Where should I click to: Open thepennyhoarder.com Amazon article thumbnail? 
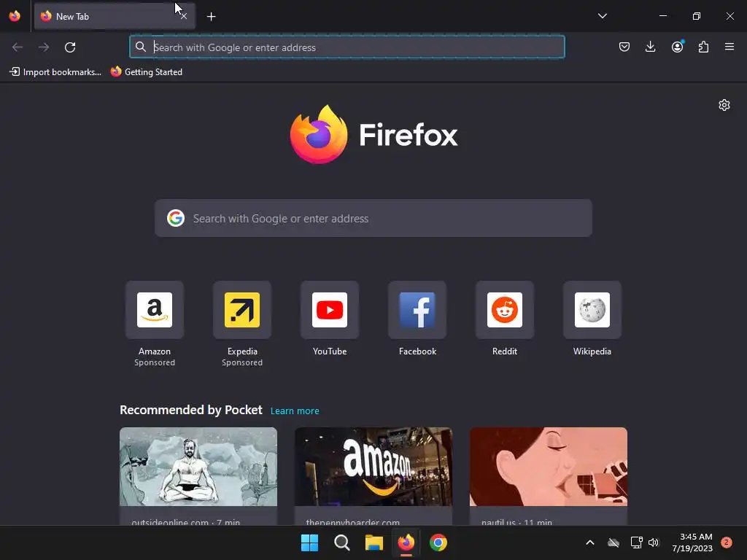[373, 467]
